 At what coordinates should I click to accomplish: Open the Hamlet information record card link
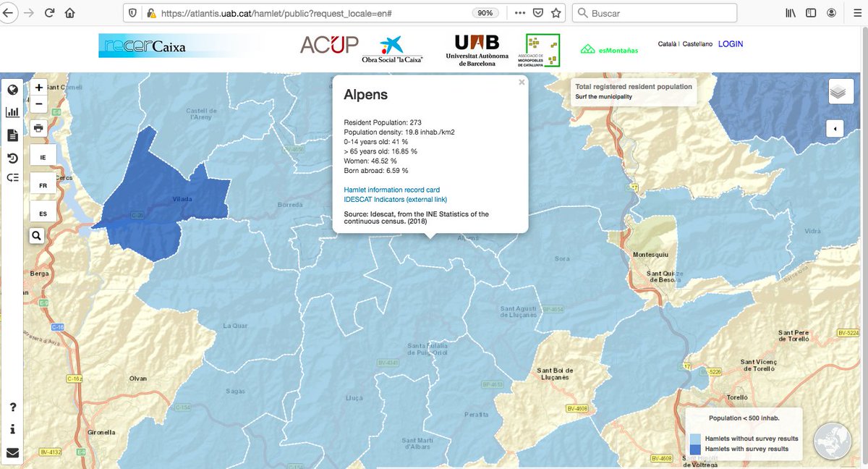coord(391,189)
